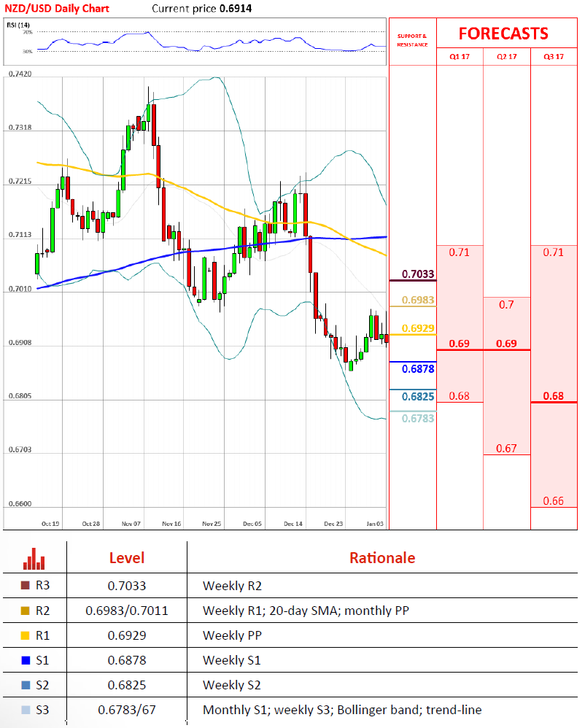Click the Q2 17 forecast value 0.67
585x728 pixels.
pos(506,449)
